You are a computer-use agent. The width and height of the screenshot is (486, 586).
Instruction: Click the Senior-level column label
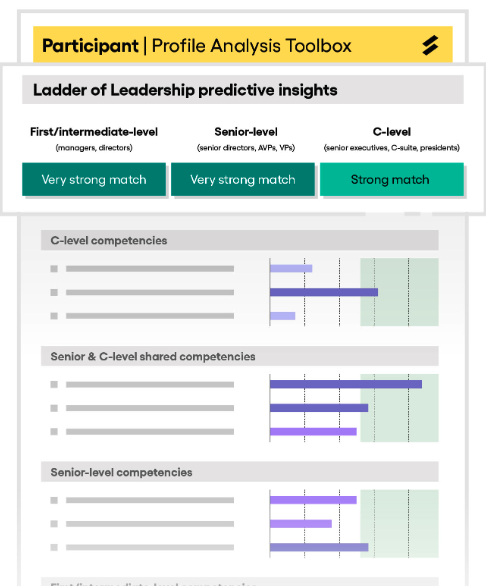(246, 132)
